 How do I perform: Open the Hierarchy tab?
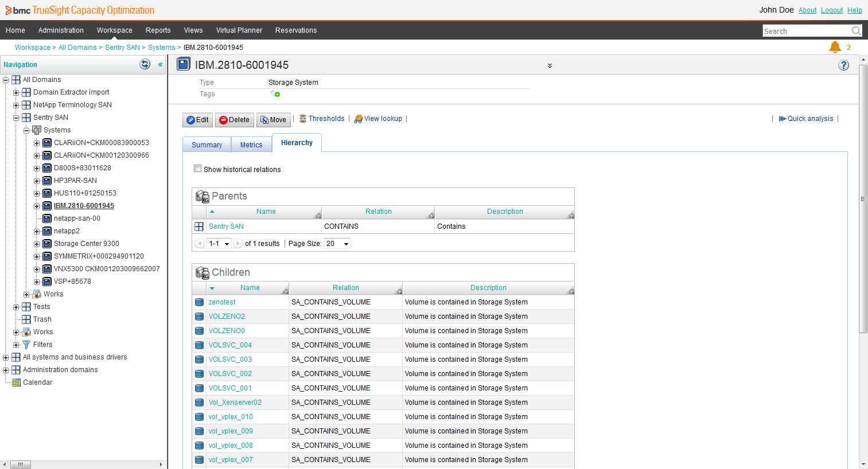[297, 143]
